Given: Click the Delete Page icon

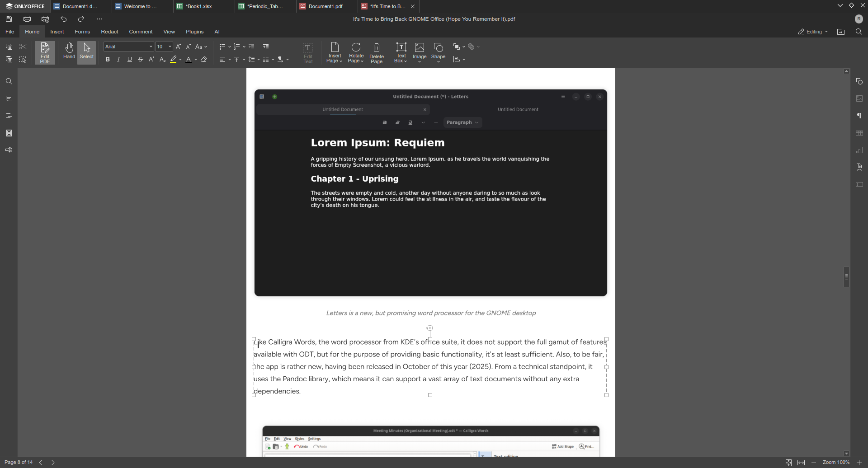Looking at the screenshot, I should pyautogui.click(x=376, y=53).
